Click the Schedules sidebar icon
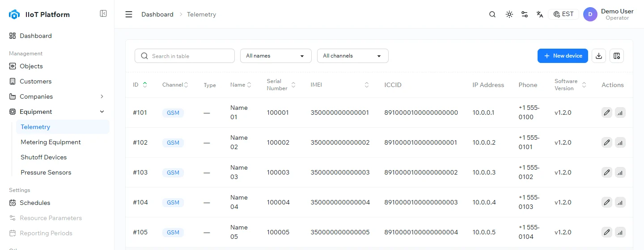This screenshot has width=644, height=250. point(13,203)
